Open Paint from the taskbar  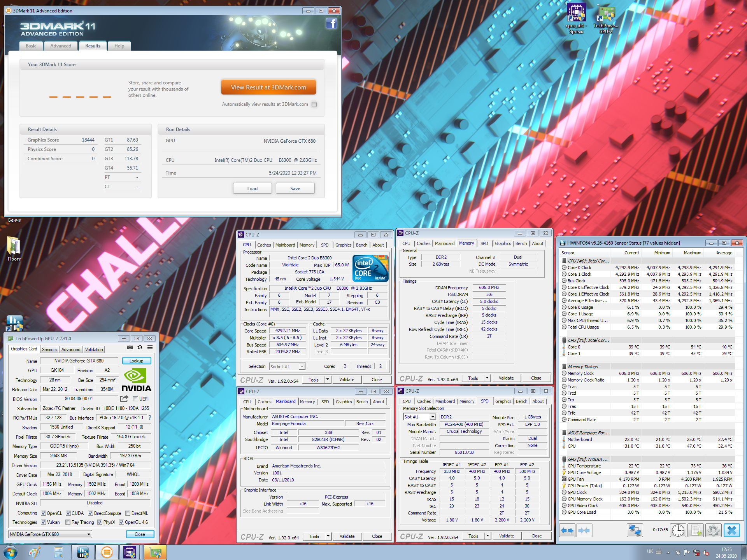coord(35,552)
